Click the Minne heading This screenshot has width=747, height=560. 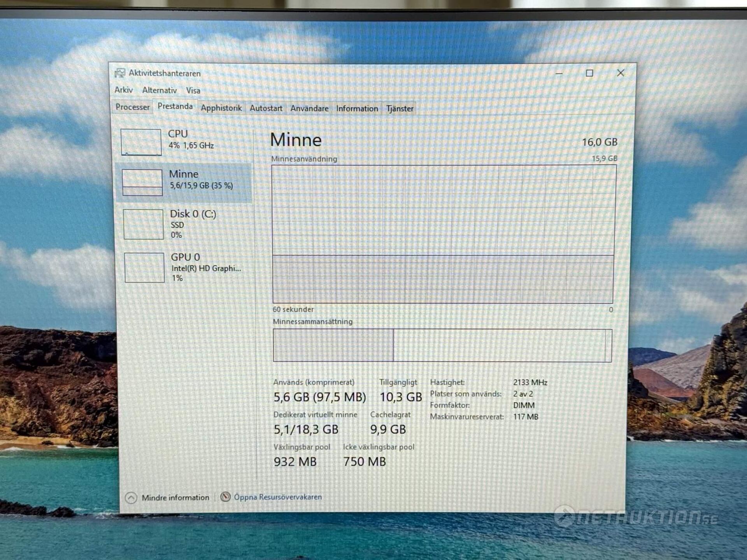click(296, 140)
